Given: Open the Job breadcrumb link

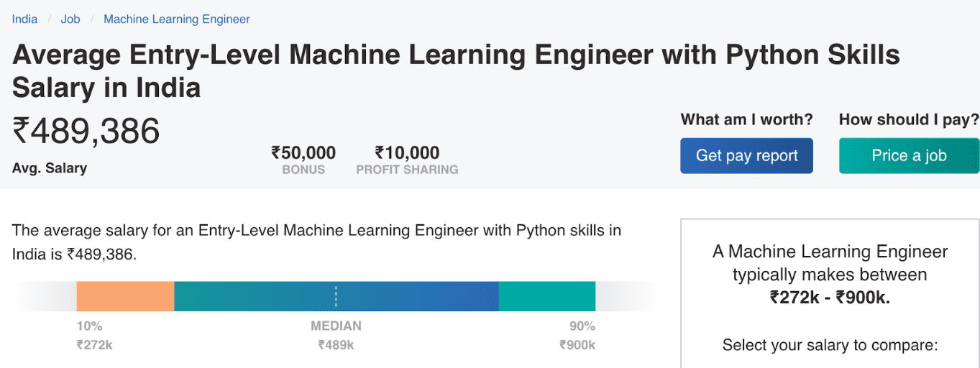Looking at the screenshot, I should (x=70, y=19).
